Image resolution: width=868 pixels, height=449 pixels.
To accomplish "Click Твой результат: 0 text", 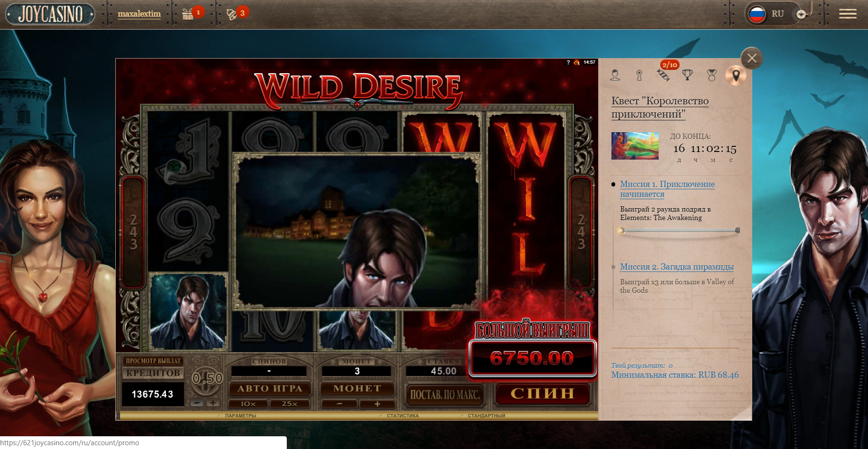I will [x=642, y=365].
